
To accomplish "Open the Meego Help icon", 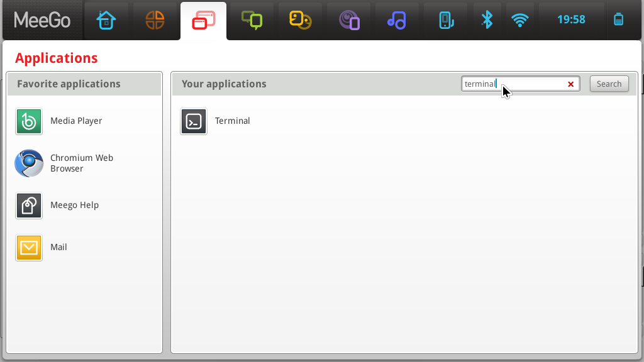I will (29, 206).
